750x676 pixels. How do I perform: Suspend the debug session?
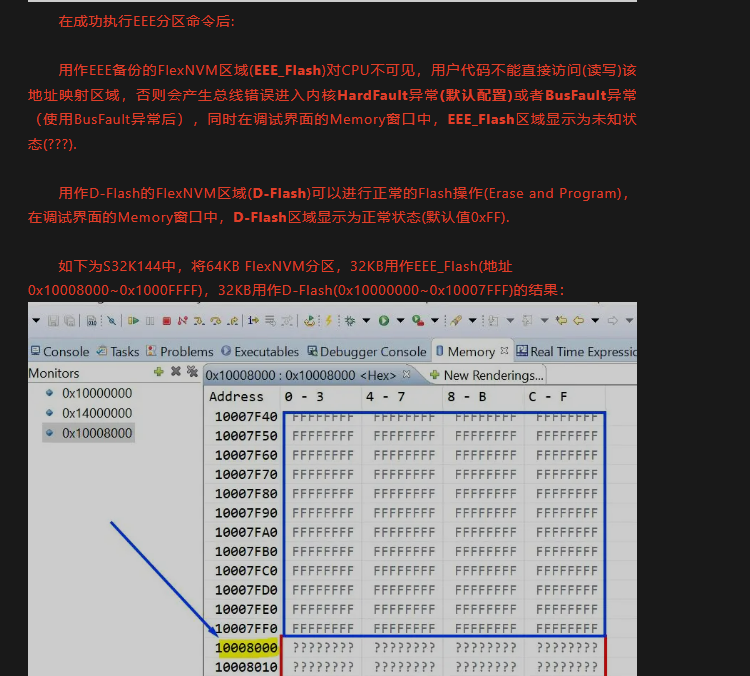pos(150,321)
